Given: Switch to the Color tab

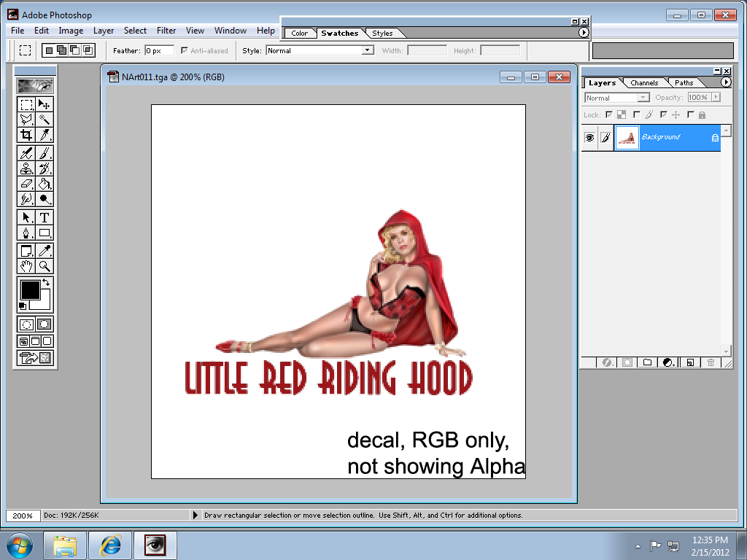Looking at the screenshot, I should (299, 34).
